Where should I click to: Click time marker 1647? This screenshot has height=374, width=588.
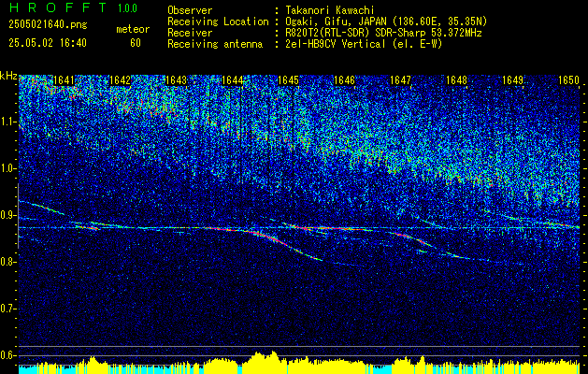pyautogui.click(x=400, y=80)
